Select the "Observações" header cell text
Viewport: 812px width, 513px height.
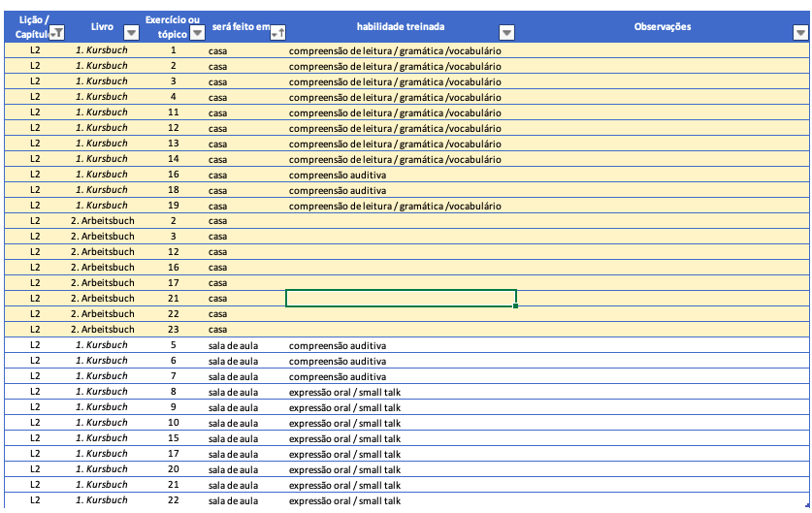click(x=662, y=26)
